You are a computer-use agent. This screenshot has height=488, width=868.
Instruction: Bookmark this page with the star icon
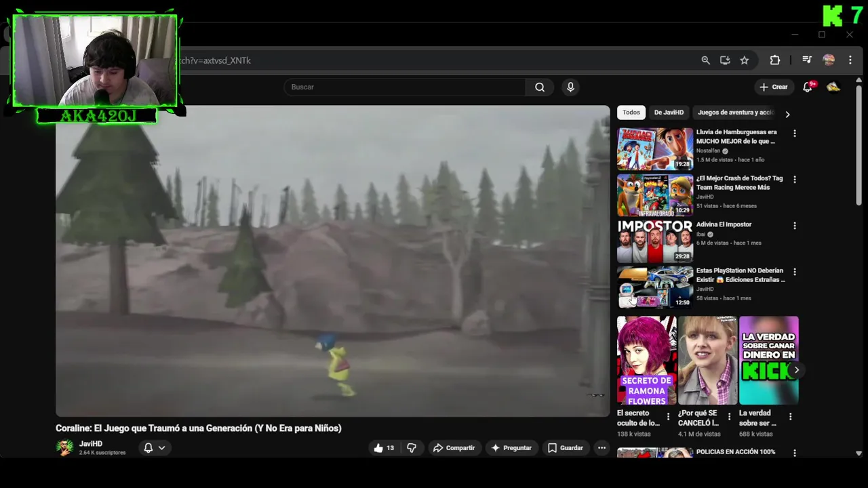[x=745, y=60]
